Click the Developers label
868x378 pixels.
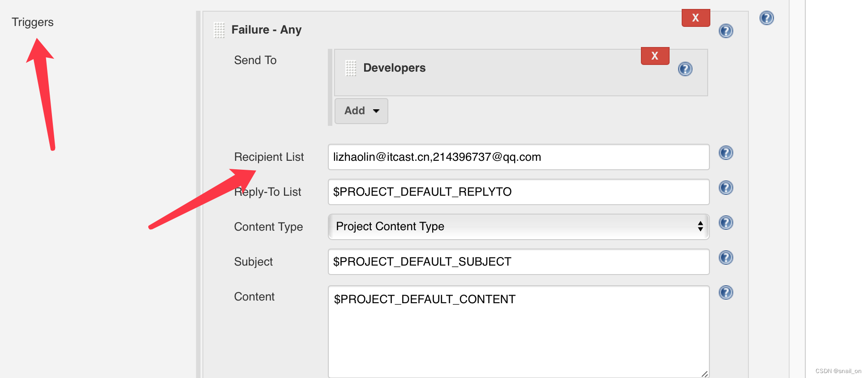tap(395, 68)
